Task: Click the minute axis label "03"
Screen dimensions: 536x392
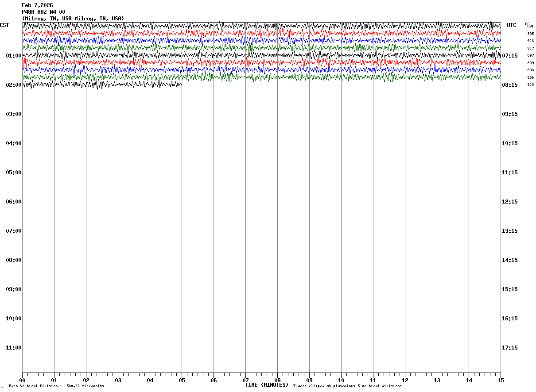Action: point(118,380)
